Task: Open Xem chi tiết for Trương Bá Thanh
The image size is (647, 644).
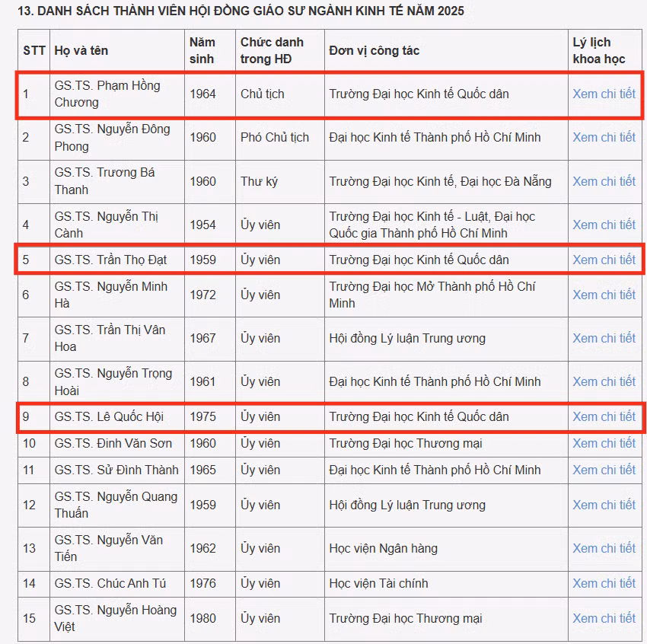Action: pyautogui.click(x=604, y=181)
